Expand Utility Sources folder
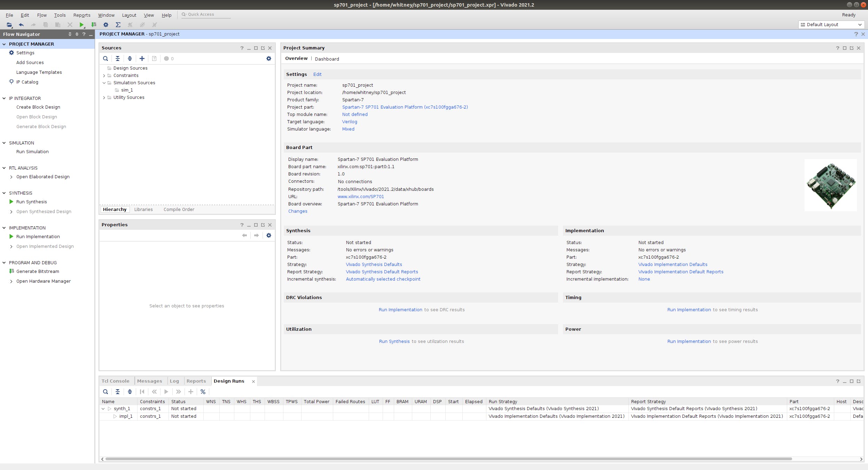868x470 pixels. (104, 97)
